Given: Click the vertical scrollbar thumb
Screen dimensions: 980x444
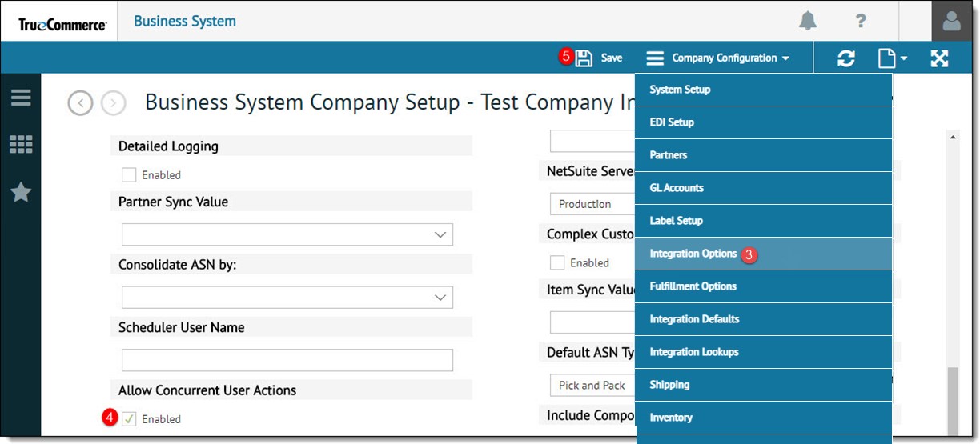Looking at the screenshot, I should click(x=953, y=402).
